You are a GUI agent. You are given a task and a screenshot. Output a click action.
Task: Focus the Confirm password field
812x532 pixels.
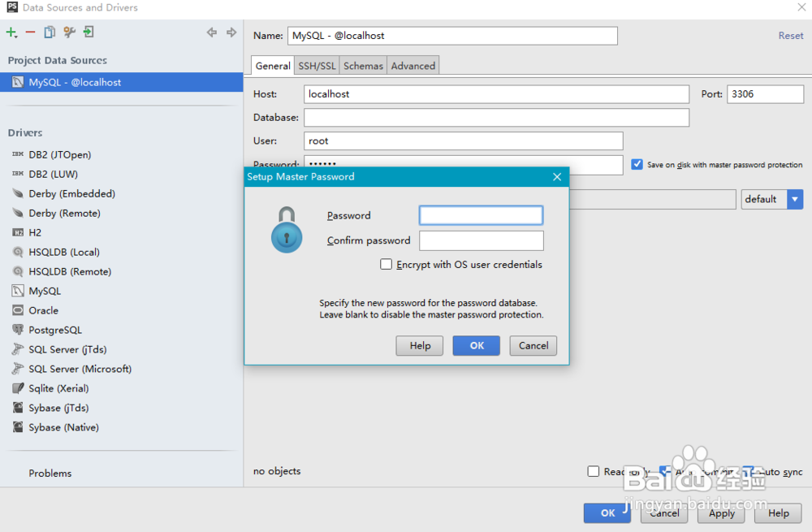(481, 240)
